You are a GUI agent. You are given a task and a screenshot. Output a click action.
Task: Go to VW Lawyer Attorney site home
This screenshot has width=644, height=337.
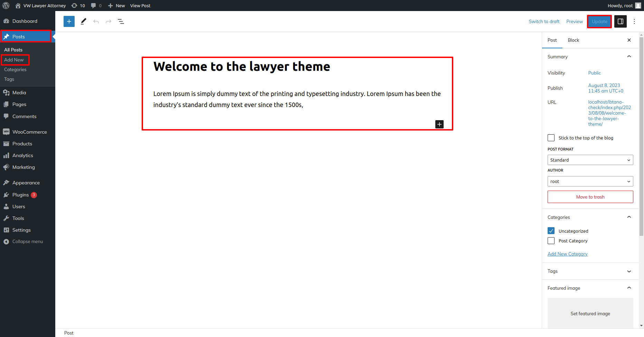click(x=40, y=6)
